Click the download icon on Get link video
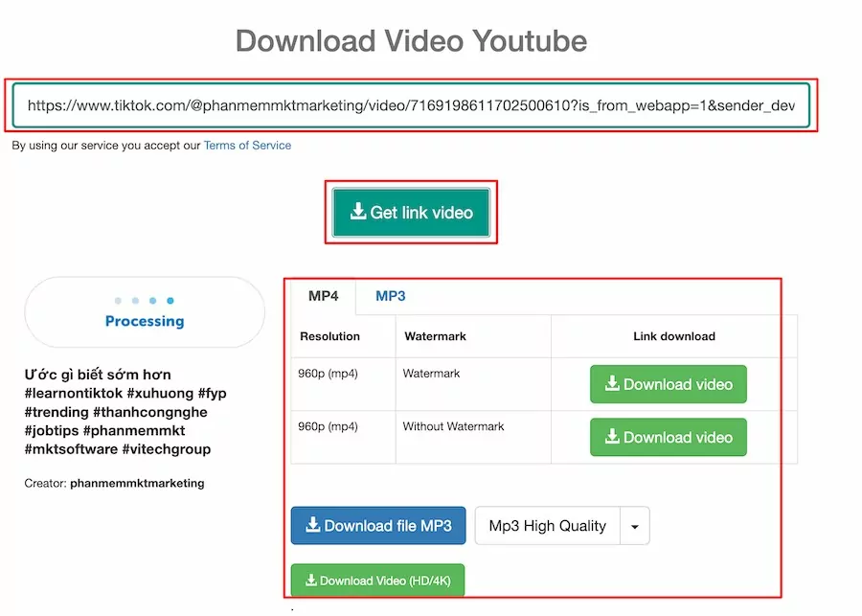The image size is (862, 616). point(358,211)
